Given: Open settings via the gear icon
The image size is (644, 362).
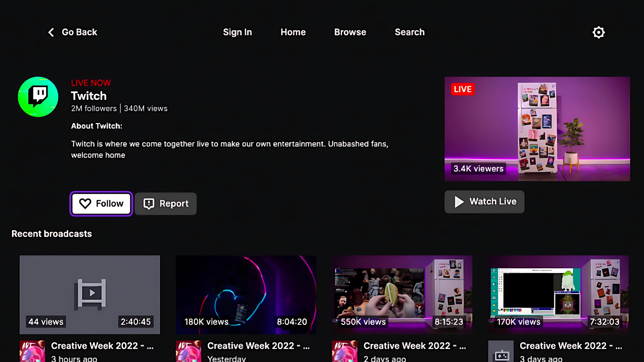Looking at the screenshot, I should 598,32.
